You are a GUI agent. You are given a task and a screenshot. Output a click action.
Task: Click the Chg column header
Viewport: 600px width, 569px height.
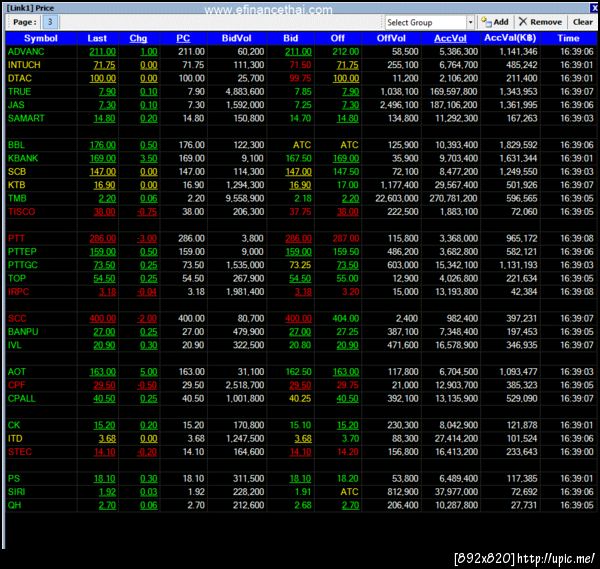[138, 38]
